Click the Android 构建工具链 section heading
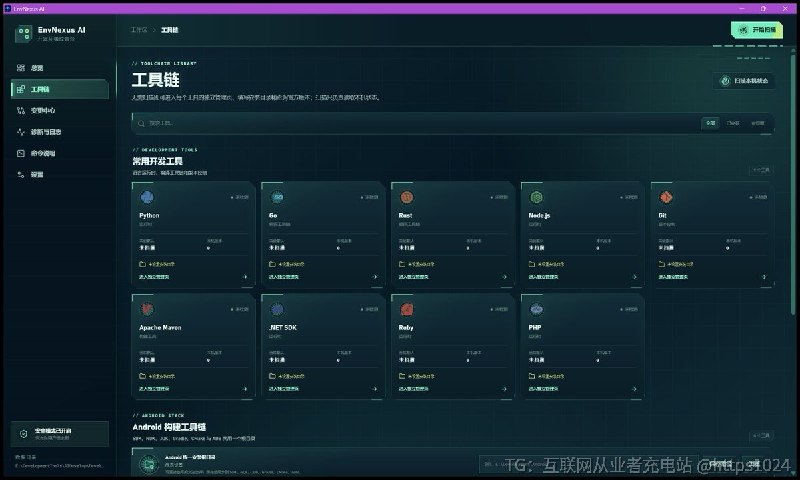Screen dimensions: 800x480 tap(169, 427)
